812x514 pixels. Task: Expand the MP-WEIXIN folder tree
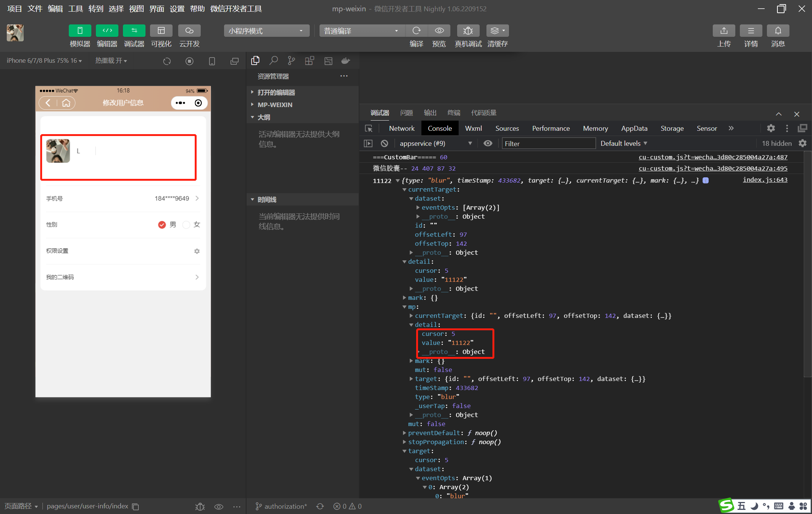click(275, 105)
